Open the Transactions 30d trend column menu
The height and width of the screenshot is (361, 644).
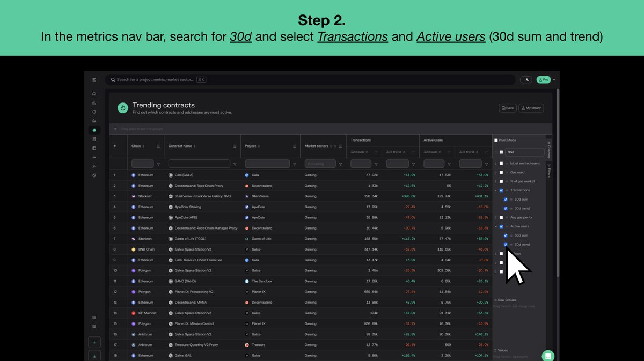[413, 152]
